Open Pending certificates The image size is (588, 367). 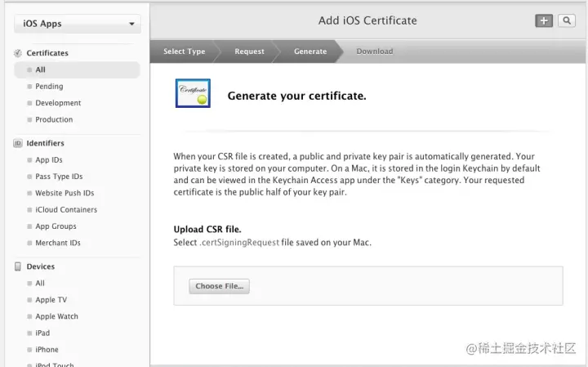click(x=49, y=87)
